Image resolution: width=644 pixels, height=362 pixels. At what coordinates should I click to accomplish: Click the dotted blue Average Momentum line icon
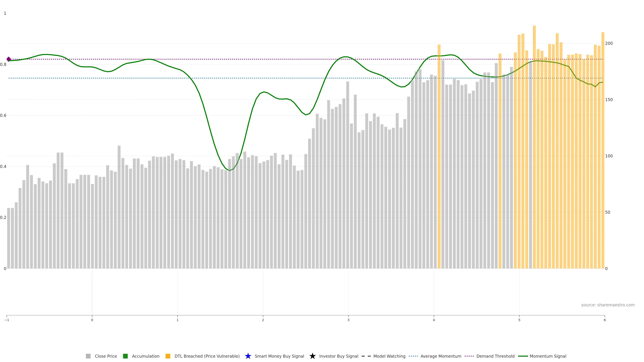point(413,356)
